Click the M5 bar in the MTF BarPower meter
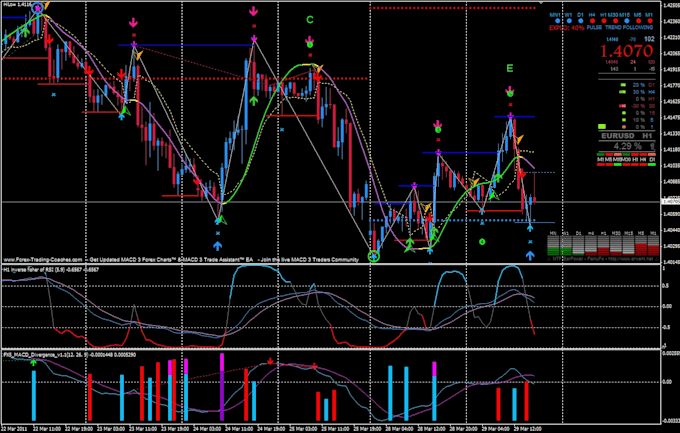This screenshot has height=433, width=680. pyautogui.click(x=641, y=245)
